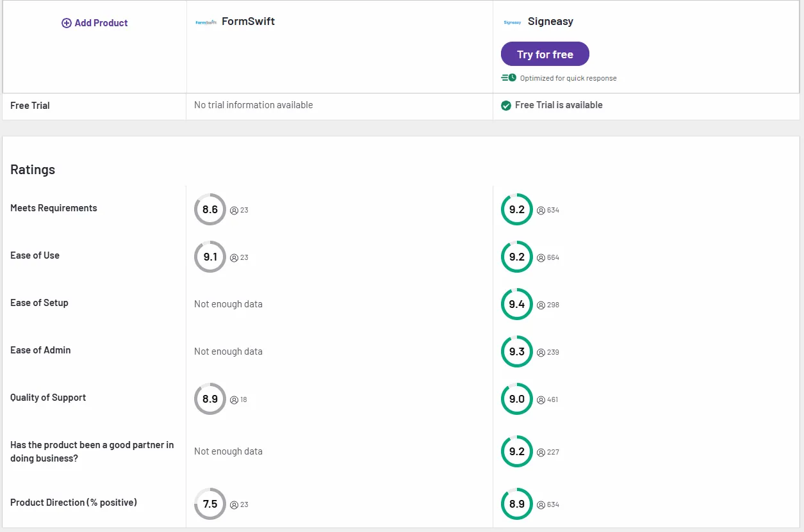Click the Signeasy logo thumbnail

(x=512, y=22)
